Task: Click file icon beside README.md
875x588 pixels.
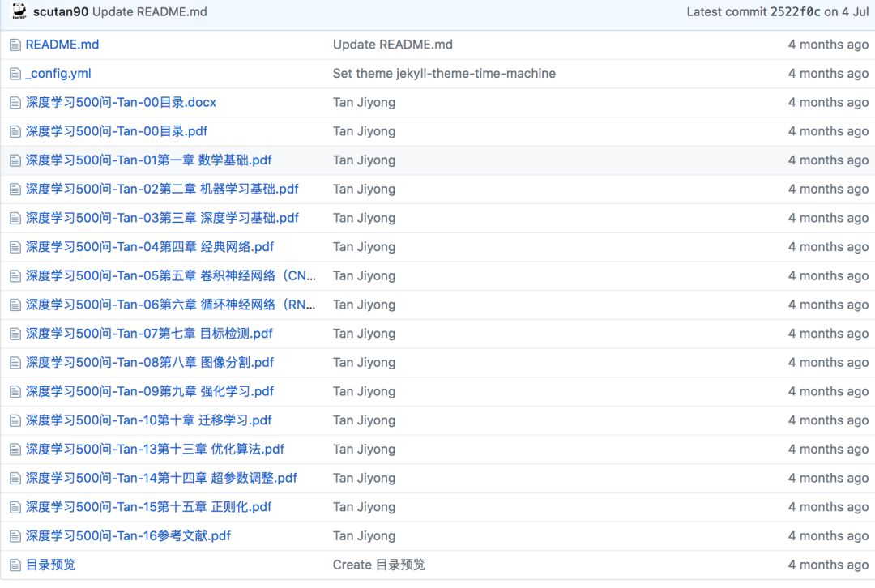Action: (x=15, y=45)
